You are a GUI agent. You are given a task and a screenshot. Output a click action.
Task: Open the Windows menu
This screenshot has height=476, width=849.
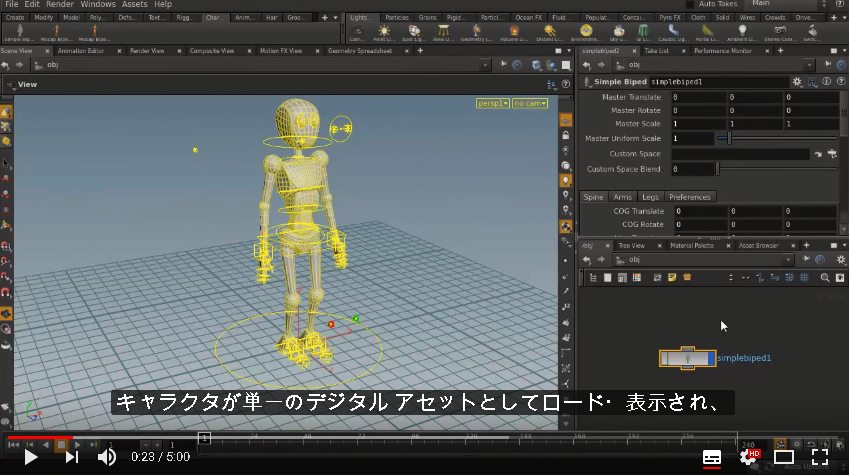[98, 4]
